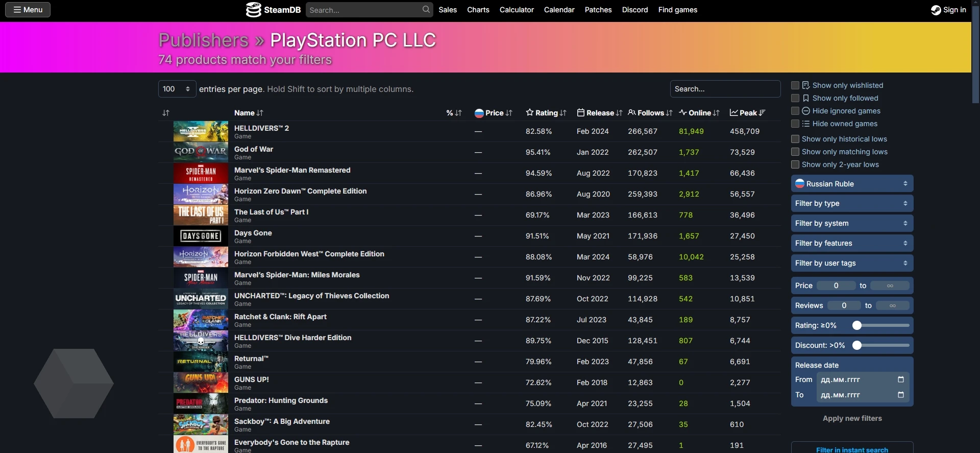Open HELLDIVERS 2 game thumbnail
The height and width of the screenshot is (453, 980).
201,131
